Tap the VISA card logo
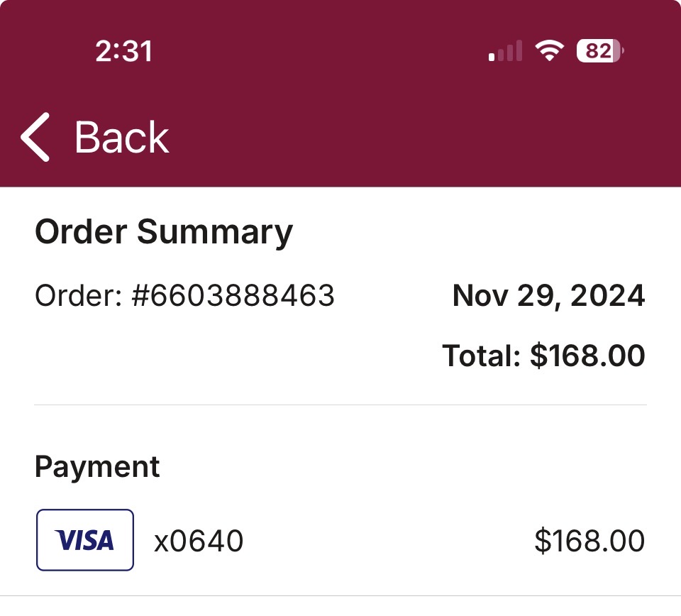This screenshot has height=616, width=681. (84, 540)
